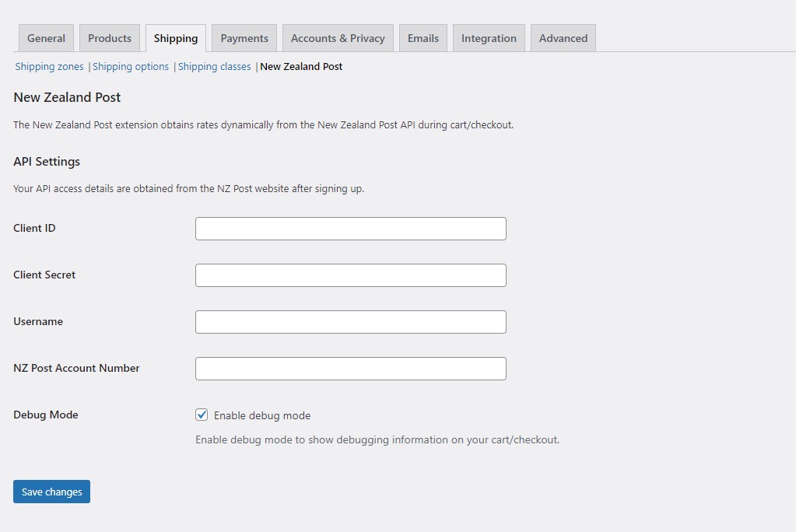Image resolution: width=796 pixels, height=532 pixels.
Task: Open the Shipping options link
Action: (131, 67)
